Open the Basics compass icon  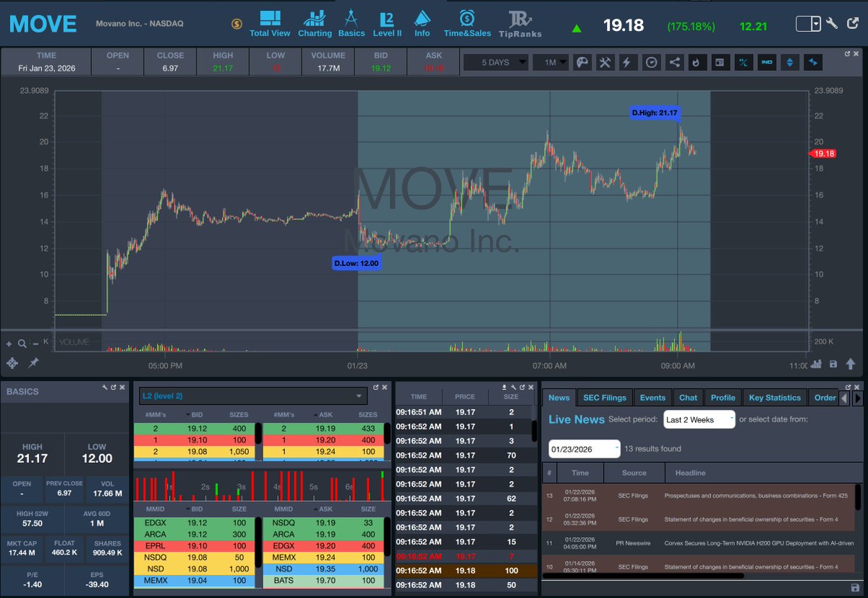(352, 23)
